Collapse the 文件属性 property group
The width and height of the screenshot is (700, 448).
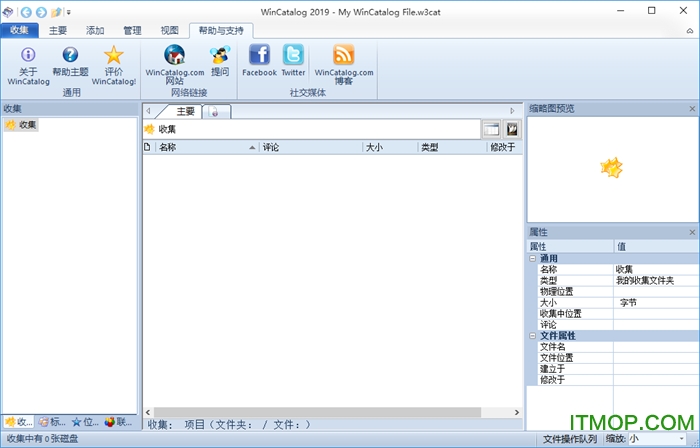(x=533, y=336)
